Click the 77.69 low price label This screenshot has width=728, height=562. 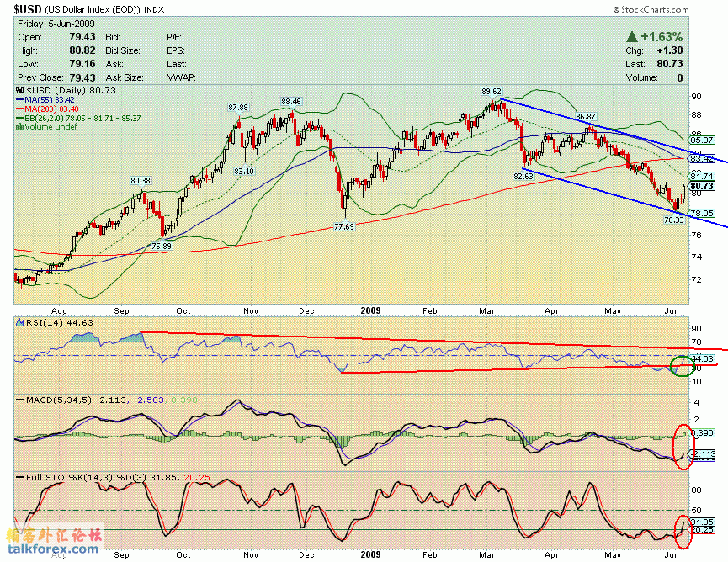344,226
